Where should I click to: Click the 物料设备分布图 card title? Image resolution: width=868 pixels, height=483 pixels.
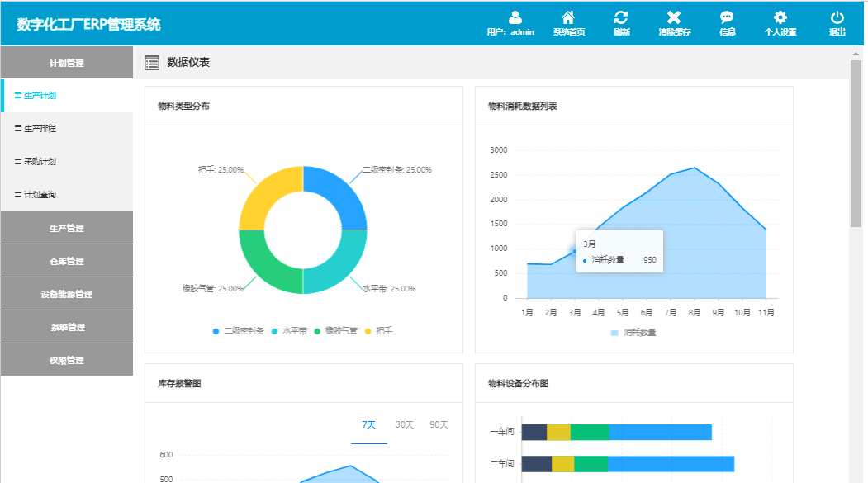point(518,383)
